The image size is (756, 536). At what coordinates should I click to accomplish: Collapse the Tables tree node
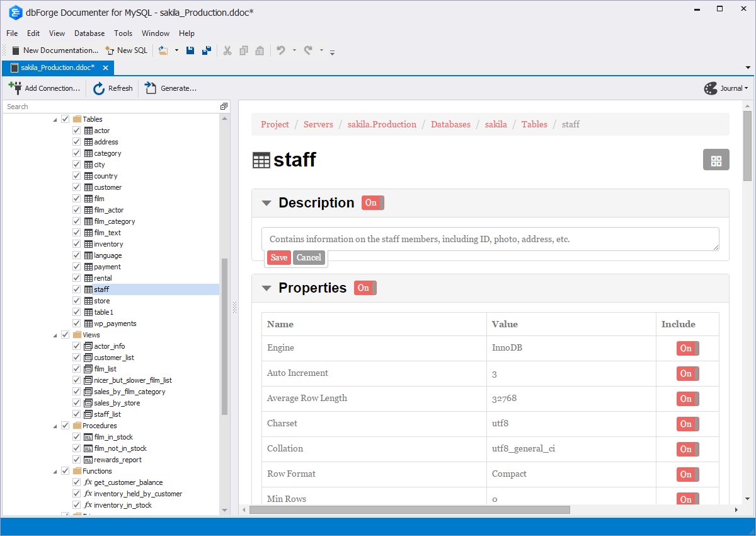(55, 119)
